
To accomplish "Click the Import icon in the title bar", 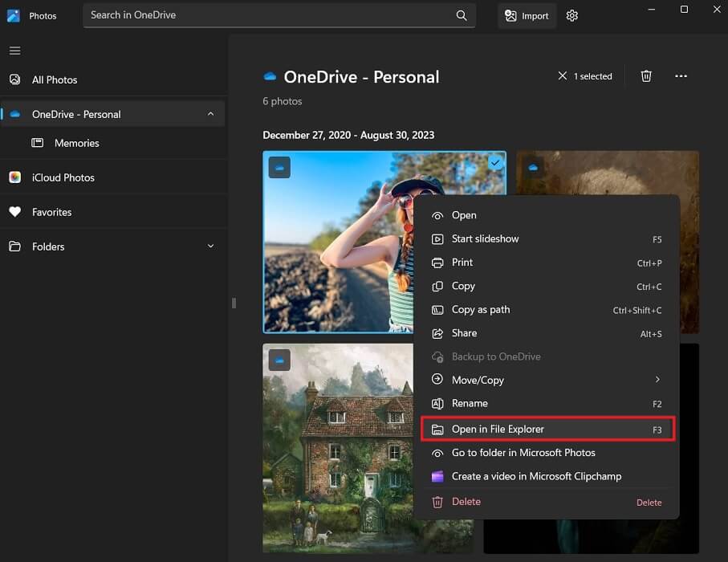I will tap(527, 15).
